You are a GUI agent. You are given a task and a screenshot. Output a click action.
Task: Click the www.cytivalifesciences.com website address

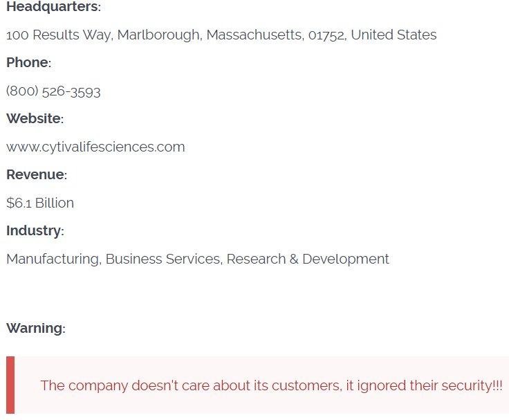[95, 147]
